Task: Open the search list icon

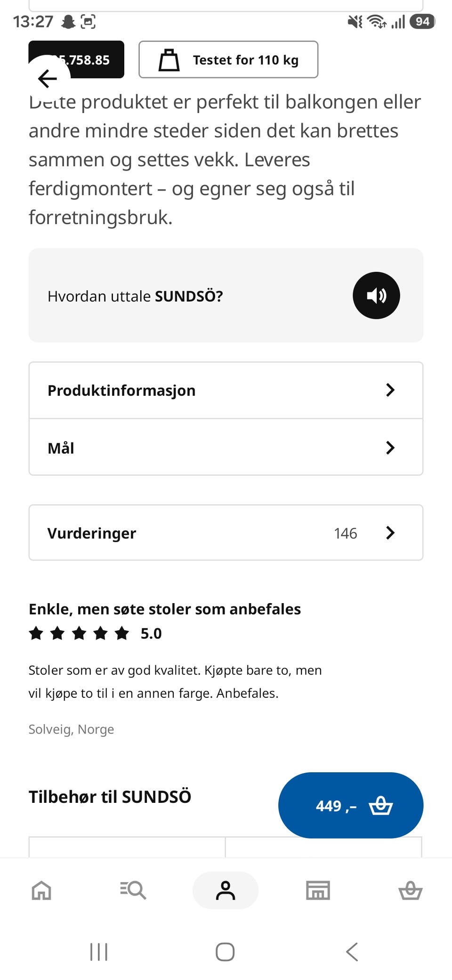Action: 133,890
